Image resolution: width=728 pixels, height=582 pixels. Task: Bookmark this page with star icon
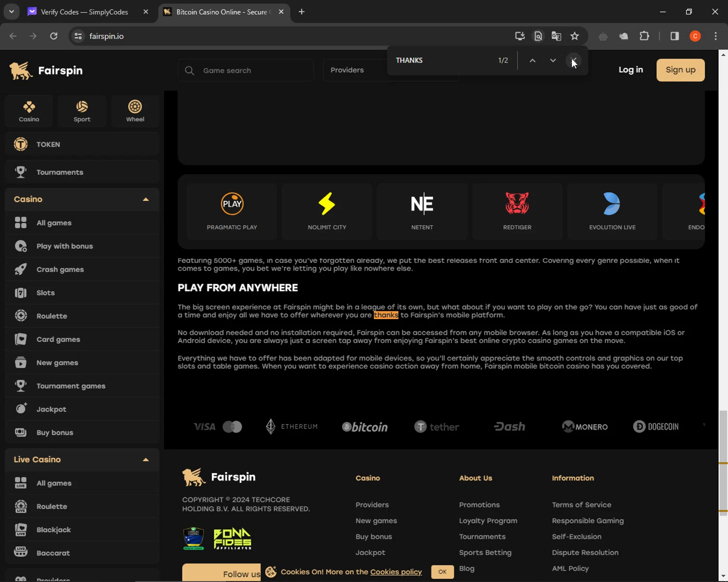(575, 36)
